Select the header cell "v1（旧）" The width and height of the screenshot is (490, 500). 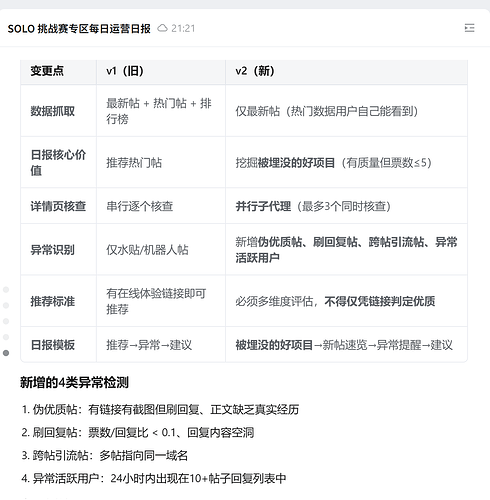coord(161,72)
